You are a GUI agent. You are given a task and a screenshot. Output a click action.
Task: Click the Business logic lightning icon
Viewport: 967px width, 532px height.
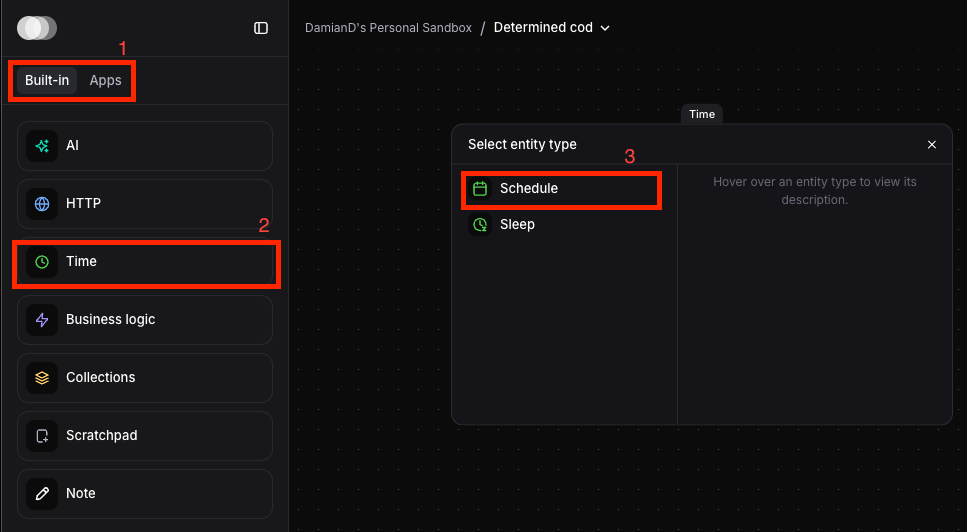pyautogui.click(x=42, y=320)
